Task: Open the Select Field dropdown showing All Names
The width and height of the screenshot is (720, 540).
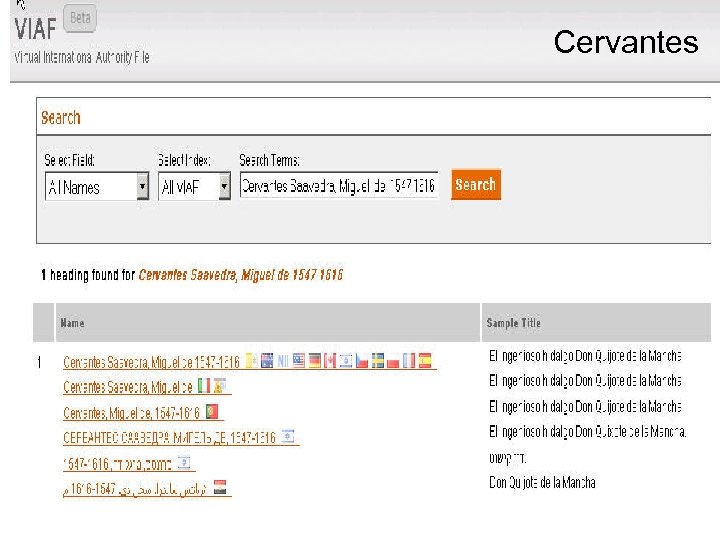Action: [x=97, y=186]
